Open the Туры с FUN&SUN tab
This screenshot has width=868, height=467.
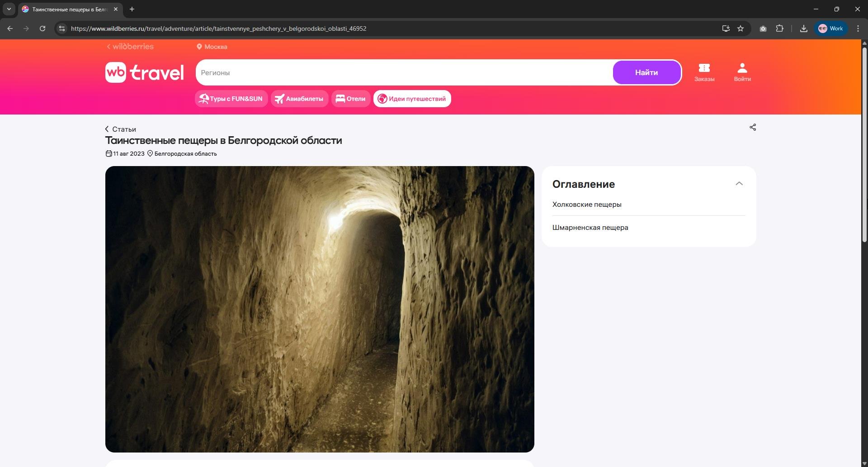click(x=231, y=99)
